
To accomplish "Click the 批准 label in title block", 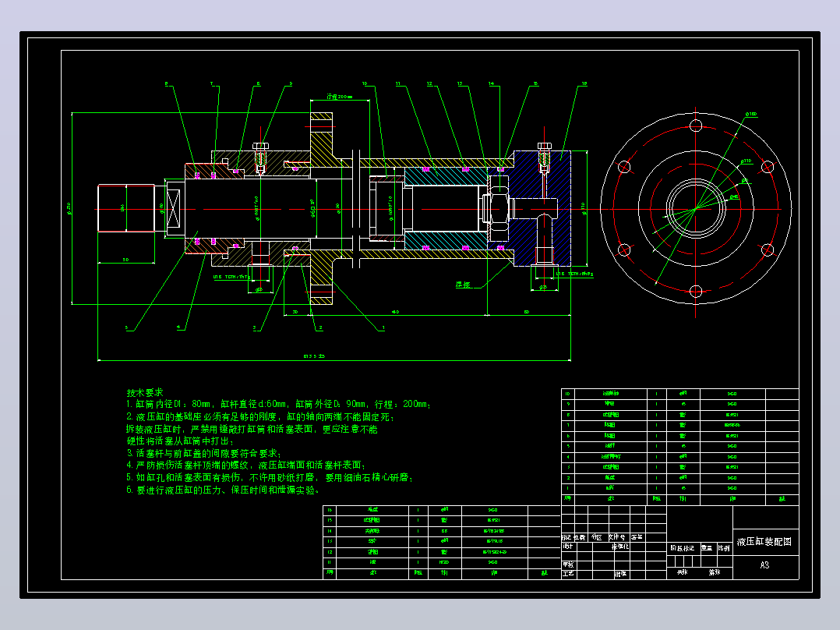I will pyautogui.click(x=620, y=574).
